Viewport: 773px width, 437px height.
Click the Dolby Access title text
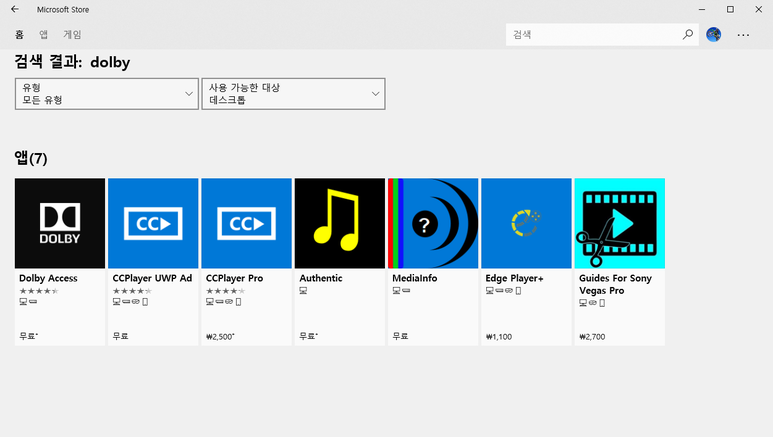(x=48, y=278)
